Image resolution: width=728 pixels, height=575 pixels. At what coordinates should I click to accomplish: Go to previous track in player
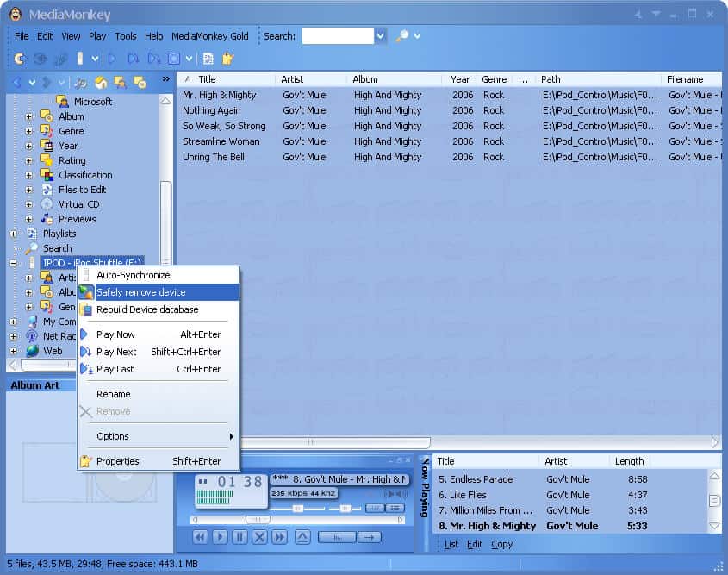click(200, 537)
